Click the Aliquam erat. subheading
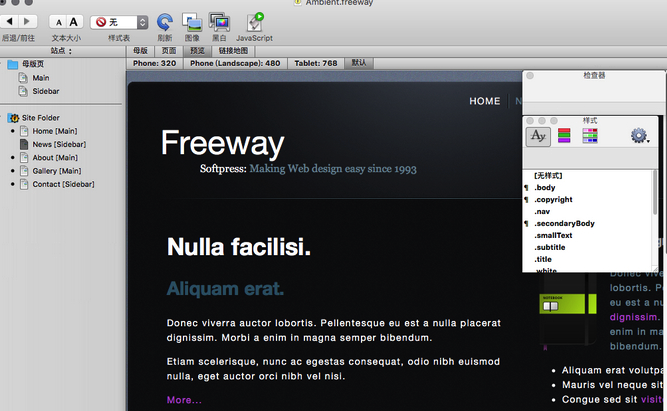The image size is (667, 411). point(225,289)
